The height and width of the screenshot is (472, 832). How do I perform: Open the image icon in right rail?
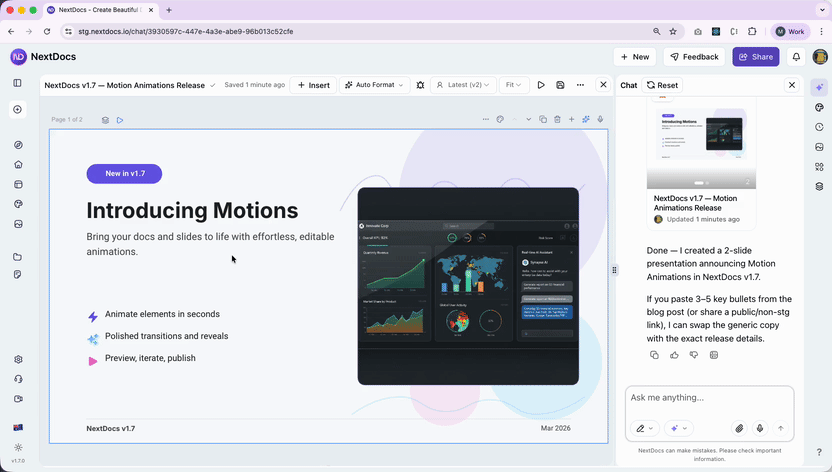tap(819, 147)
